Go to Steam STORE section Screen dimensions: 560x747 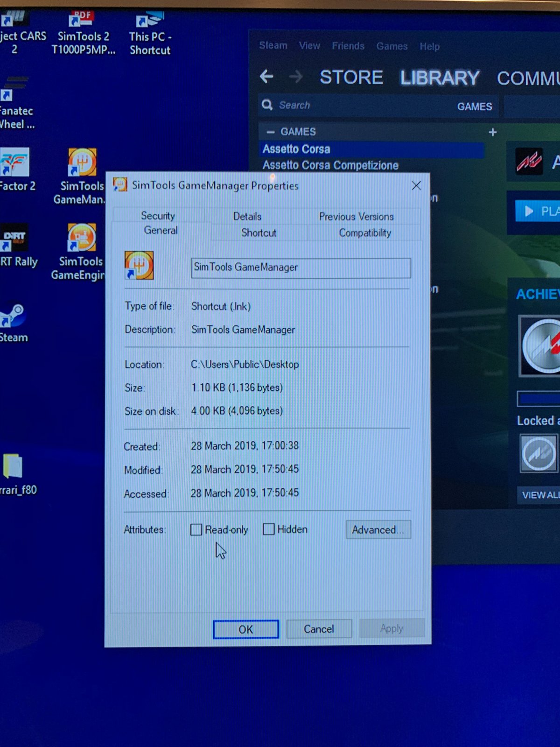[x=351, y=77]
